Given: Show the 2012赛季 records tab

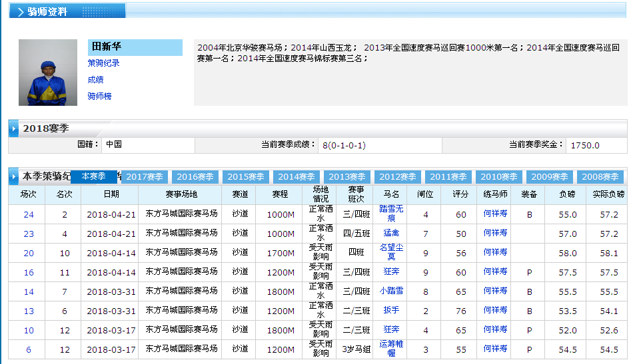Looking at the screenshot, I should click(398, 177).
